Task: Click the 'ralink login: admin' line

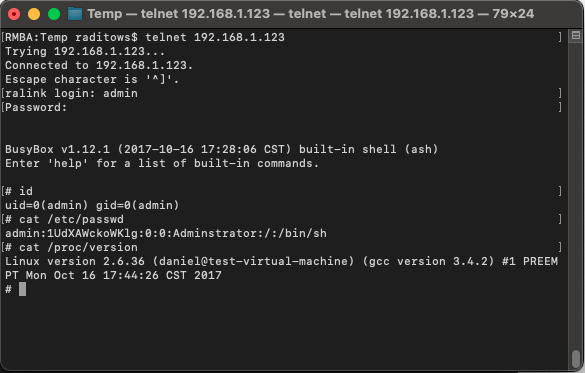Action: (71, 93)
